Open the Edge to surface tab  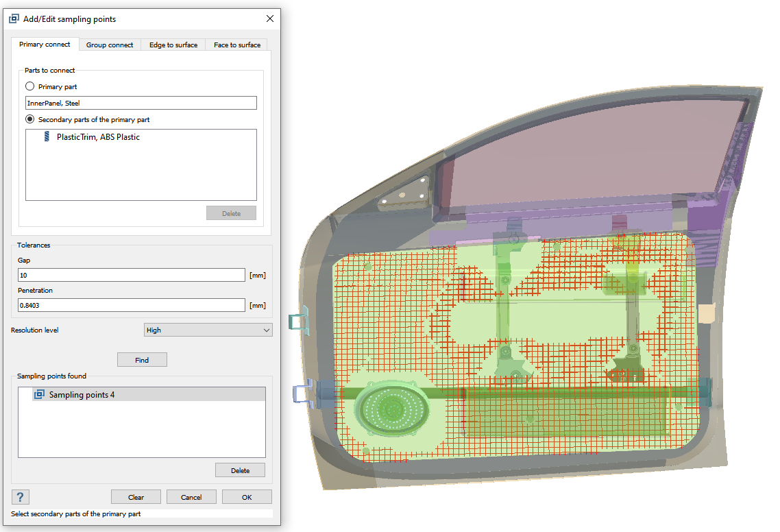point(173,45)
